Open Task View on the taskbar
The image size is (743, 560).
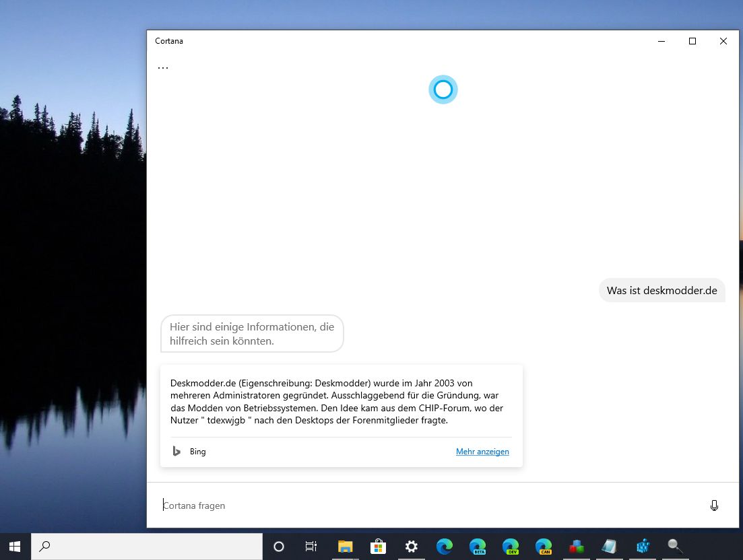(311, 547)
